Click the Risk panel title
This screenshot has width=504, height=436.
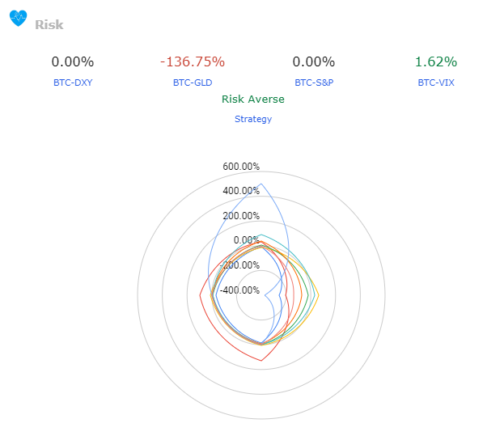pos(49,24)
